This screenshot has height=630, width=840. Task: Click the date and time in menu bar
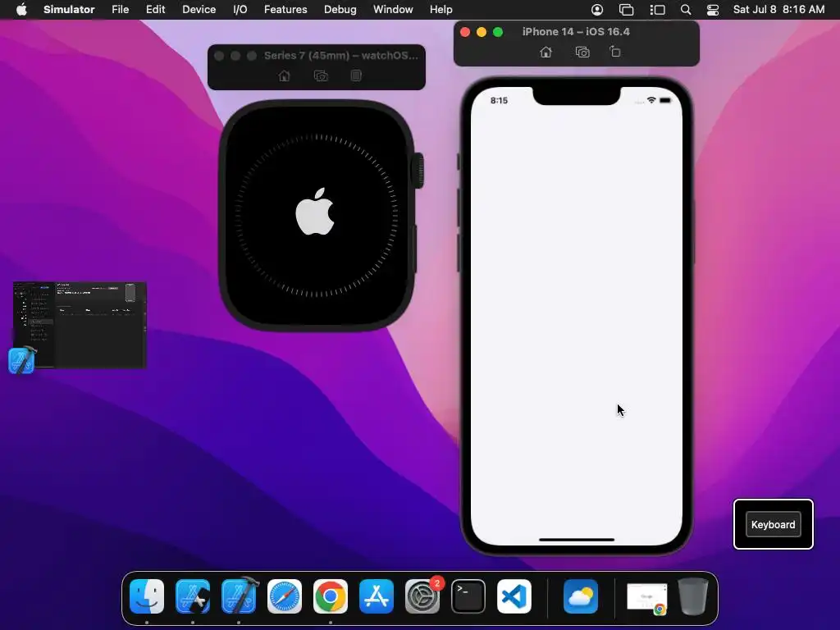(x=778, y=9)
